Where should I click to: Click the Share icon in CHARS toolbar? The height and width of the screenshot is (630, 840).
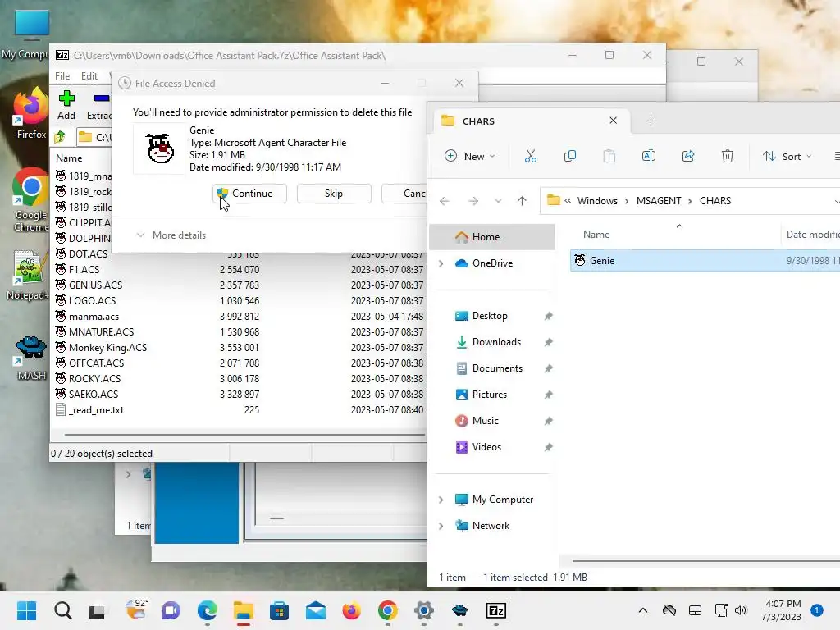(x=688, y=156)
